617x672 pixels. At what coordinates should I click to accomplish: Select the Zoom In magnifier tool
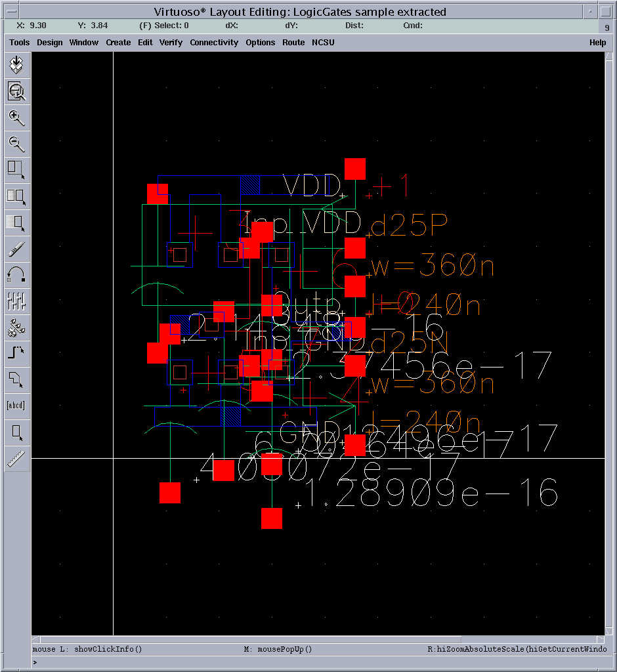pyautogui.click(x=16, y=117)
